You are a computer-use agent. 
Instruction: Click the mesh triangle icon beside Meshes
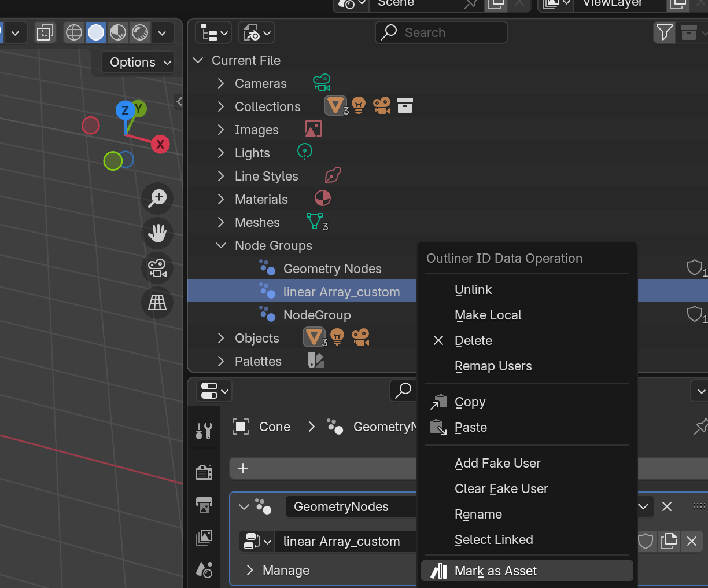click(315, 220)
